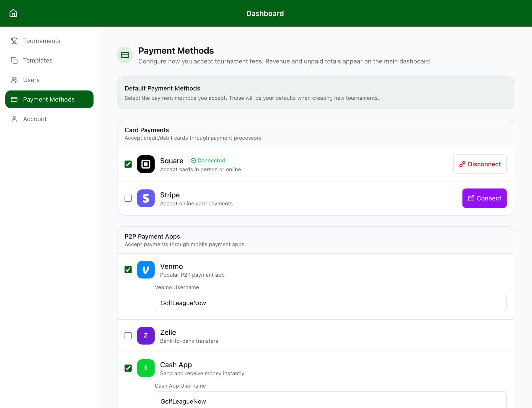Click the Stripe logo icon
Viewport: 532px width, 408px height.
click(x=146, y=198)
